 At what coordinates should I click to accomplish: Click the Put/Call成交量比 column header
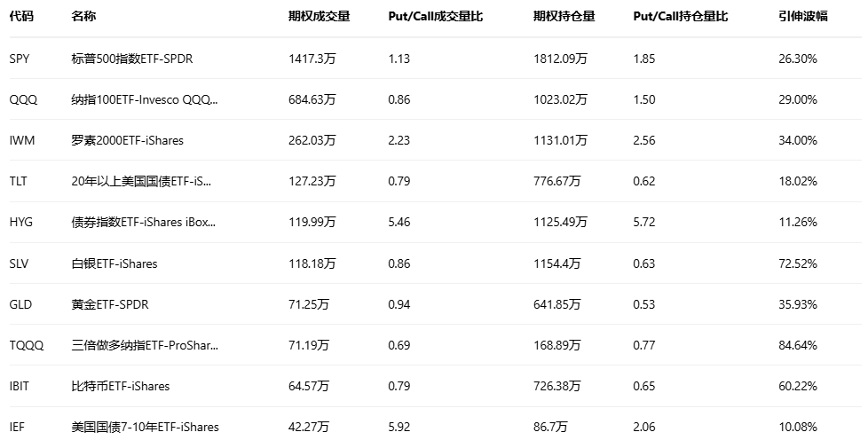coord(435,17)
